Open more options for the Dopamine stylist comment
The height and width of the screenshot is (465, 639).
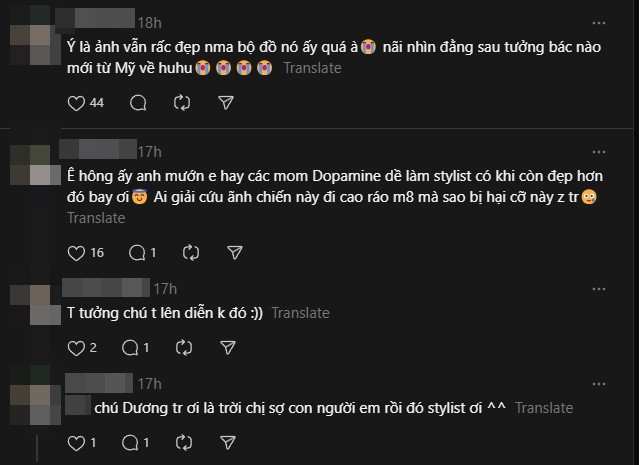[598, 151]
